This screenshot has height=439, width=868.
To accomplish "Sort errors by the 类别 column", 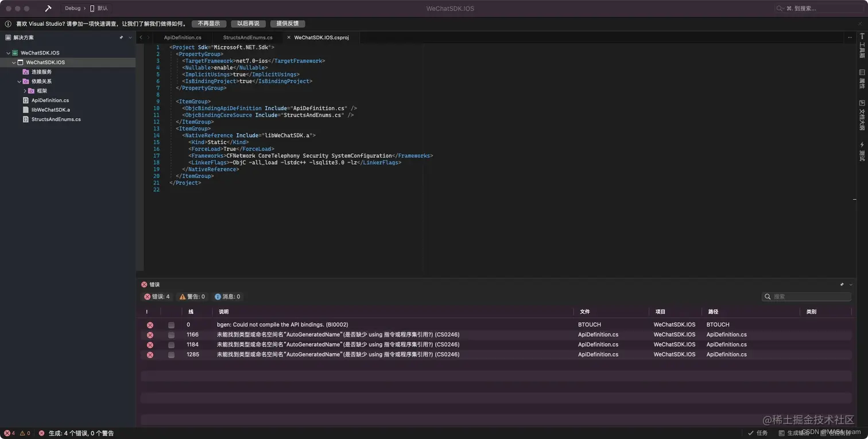I will [826, 312].
